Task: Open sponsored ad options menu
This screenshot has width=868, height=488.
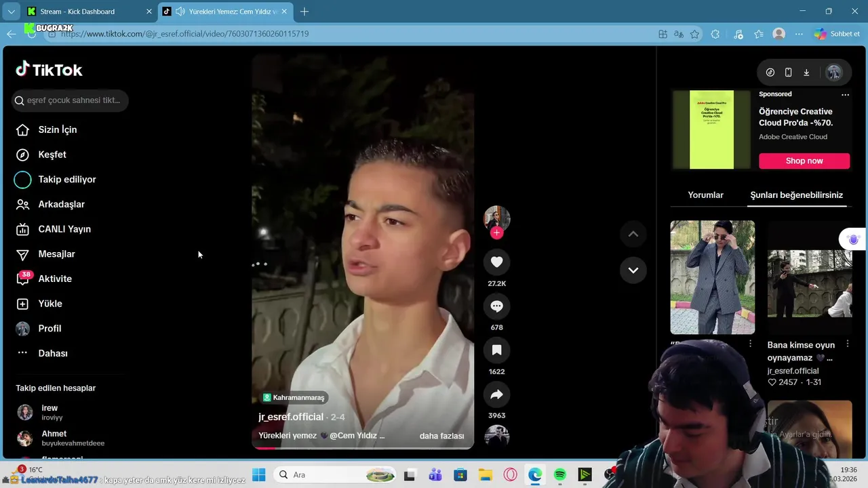Action: click(x=845, y=95)
